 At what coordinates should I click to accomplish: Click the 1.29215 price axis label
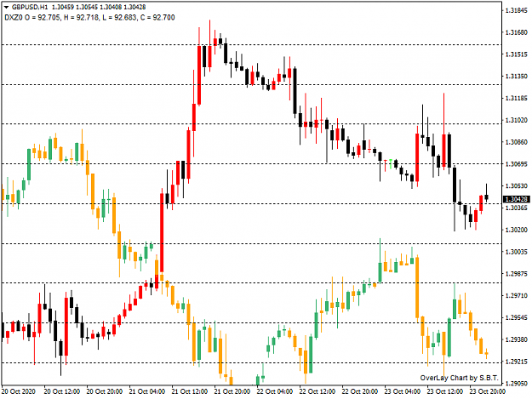click(x=517, y=362)
